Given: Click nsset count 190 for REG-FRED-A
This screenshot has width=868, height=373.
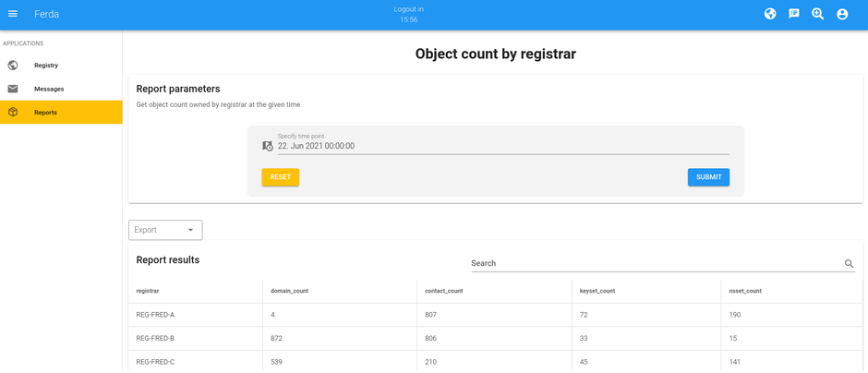Looking at the screenshot, I should 735,314.
